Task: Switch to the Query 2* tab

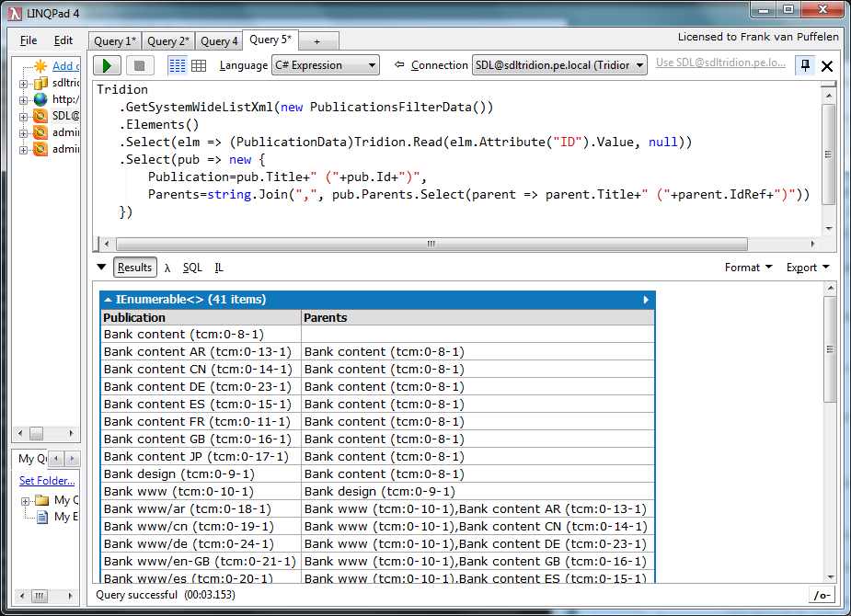Action: [x=167, y=41]
